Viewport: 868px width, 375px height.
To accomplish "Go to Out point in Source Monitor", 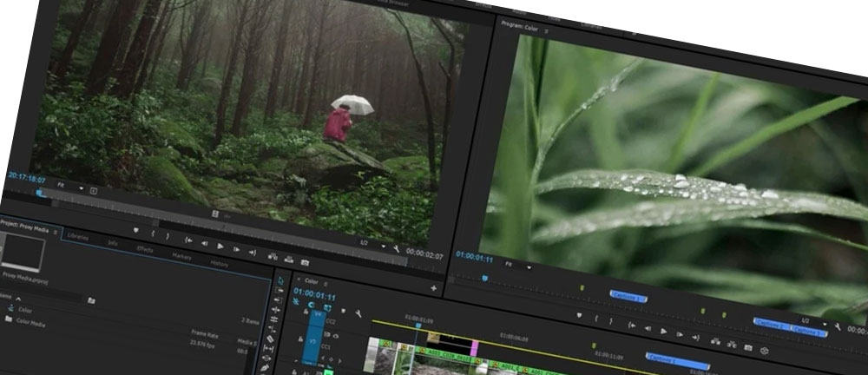I will click(x=253, y=253).
